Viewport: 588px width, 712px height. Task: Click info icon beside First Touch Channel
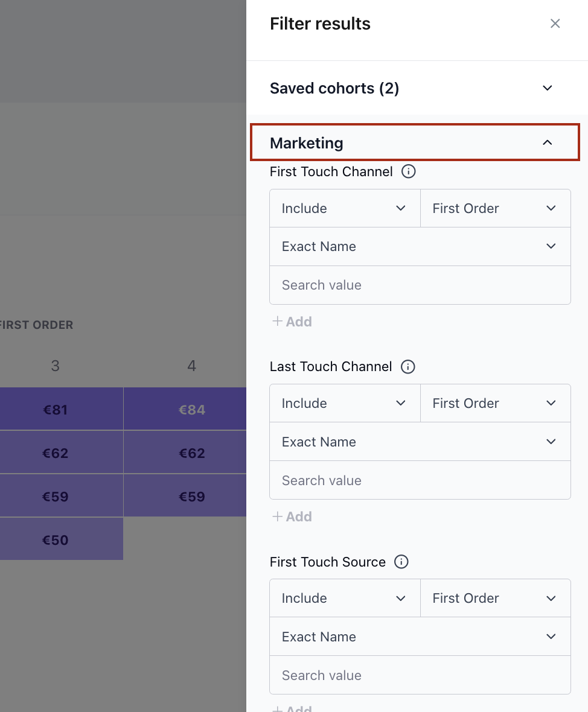click(x=409, y=172)
